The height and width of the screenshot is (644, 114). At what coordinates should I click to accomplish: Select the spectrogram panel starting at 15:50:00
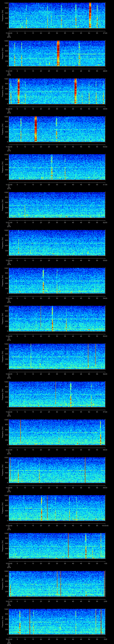point(57,167)
